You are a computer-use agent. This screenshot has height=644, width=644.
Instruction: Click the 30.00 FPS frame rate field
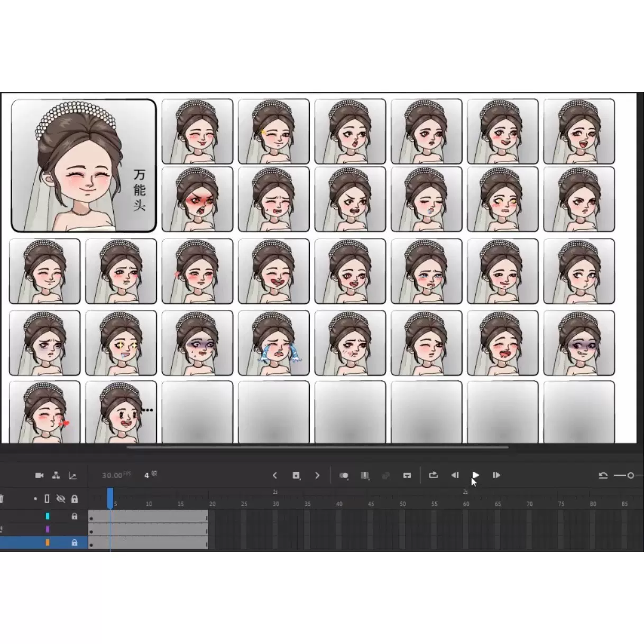(x=112, y=475)
